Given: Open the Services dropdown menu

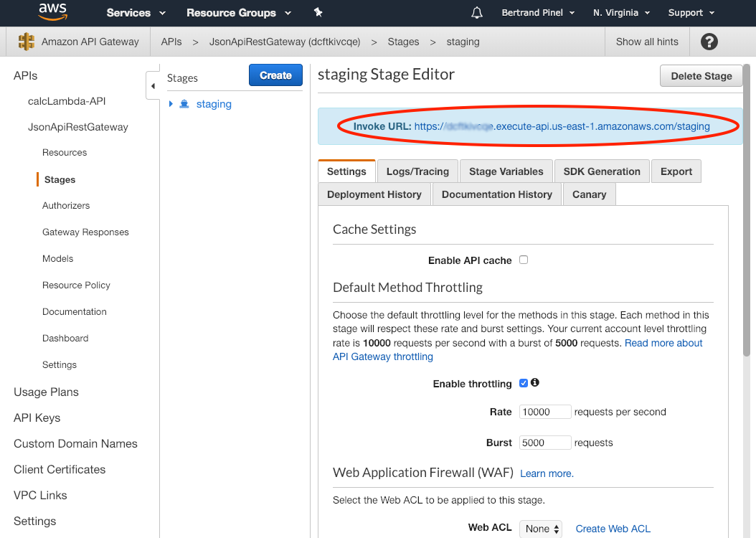Looking at the screenshot, I should [136, 12].
